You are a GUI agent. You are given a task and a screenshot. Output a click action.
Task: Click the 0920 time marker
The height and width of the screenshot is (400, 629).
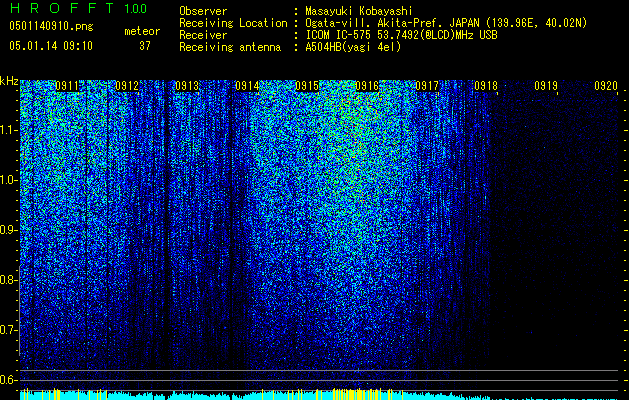point(606,86)
